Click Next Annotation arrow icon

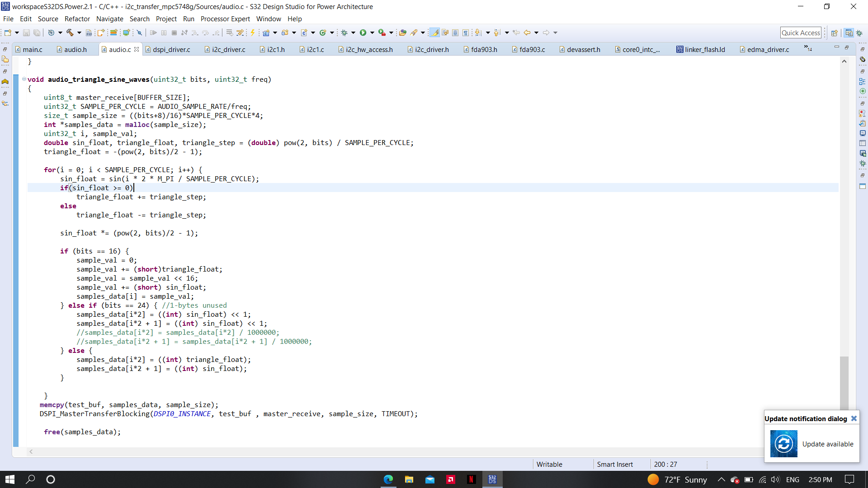[478, 33]
